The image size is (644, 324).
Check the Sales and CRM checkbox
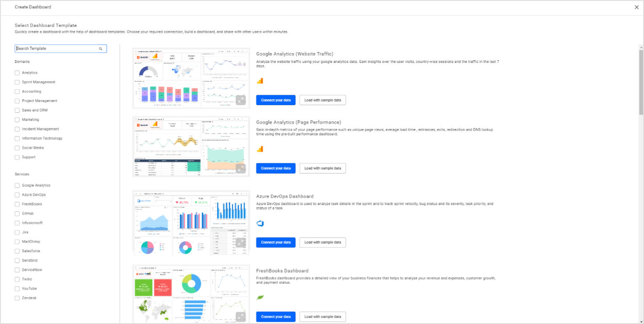pyautogui.click(x=17, y=111)
